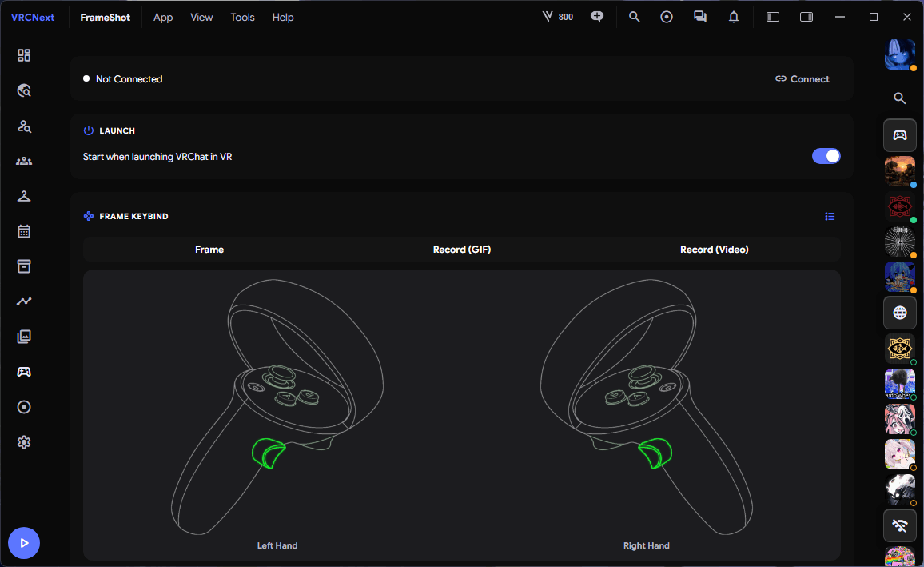Open the avatar hanger icon in sidebar
Screen dimensions: 924x567
click(x=23, y=196)
